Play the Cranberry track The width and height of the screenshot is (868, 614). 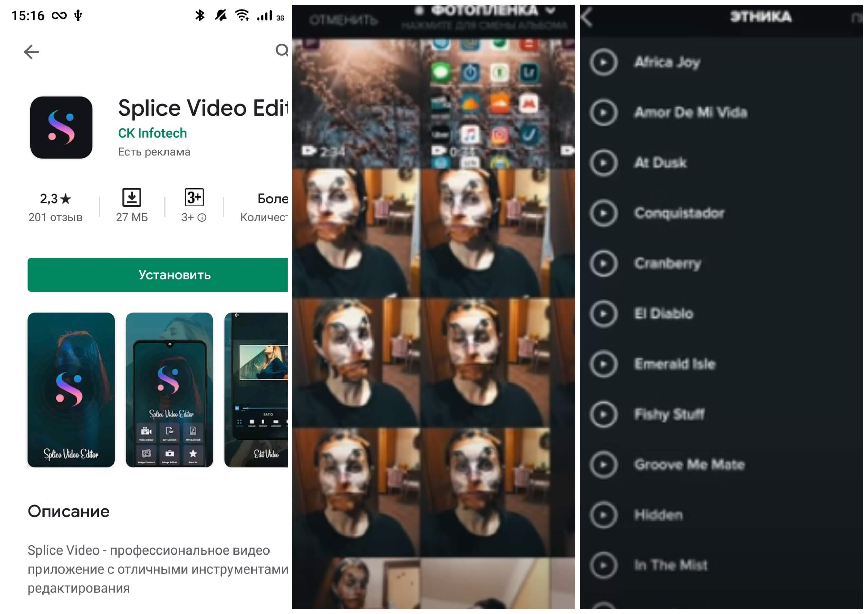pos(604,263)
